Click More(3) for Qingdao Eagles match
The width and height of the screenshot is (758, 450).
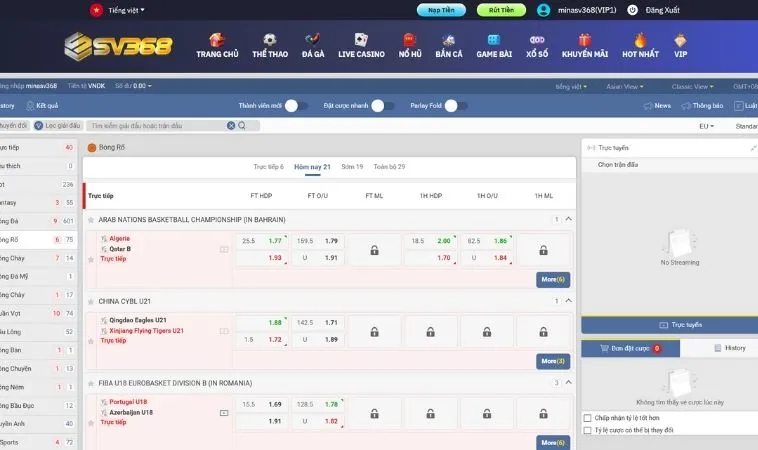tap(553, 361)
